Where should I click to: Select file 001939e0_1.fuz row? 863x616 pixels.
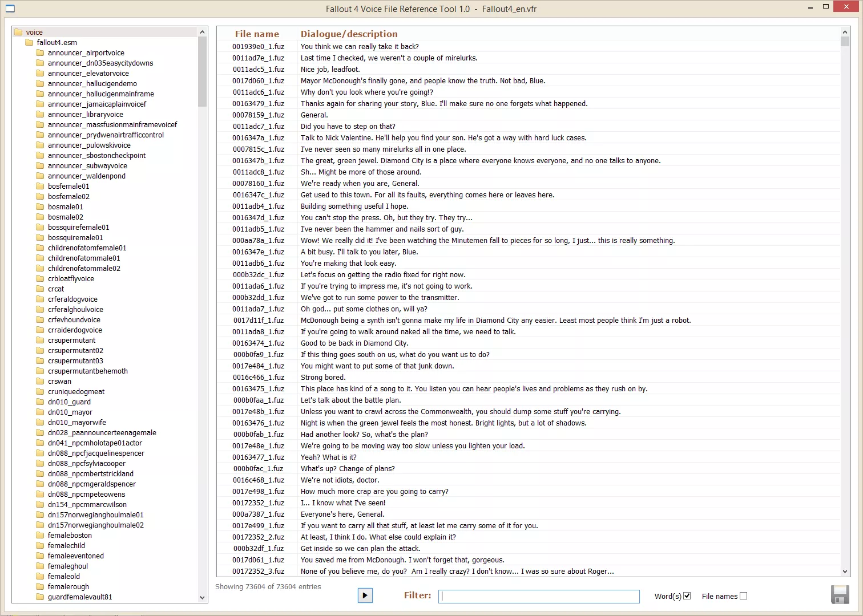(529, 46)
